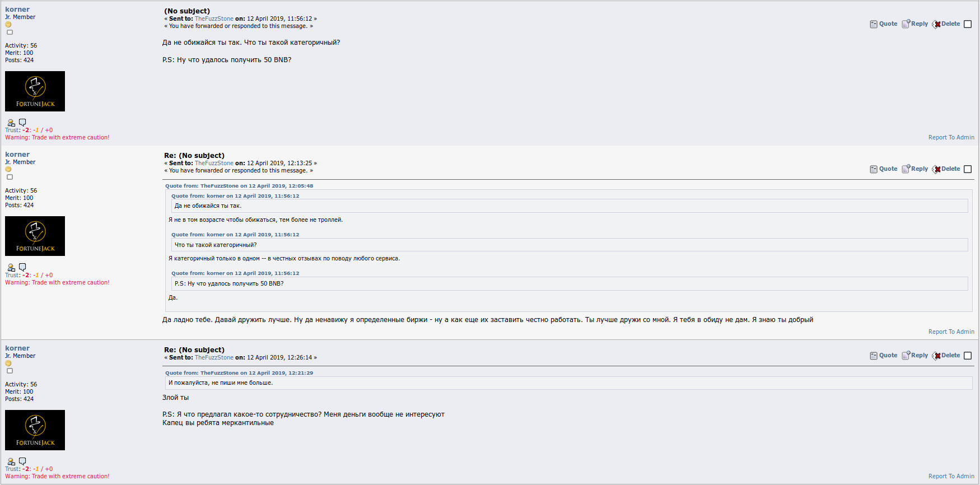Click Reply icon on first message

pyautogui.click(x=906, y=24)
